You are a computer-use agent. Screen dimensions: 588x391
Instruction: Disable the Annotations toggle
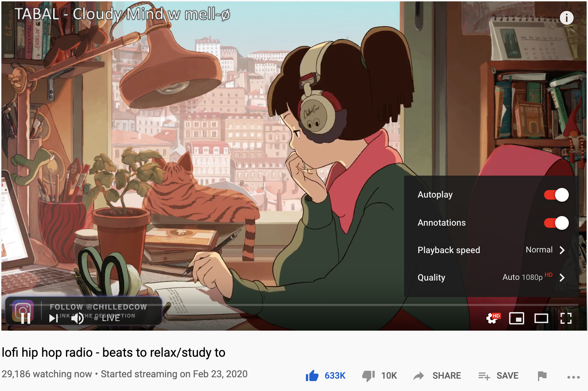[556, 223]
